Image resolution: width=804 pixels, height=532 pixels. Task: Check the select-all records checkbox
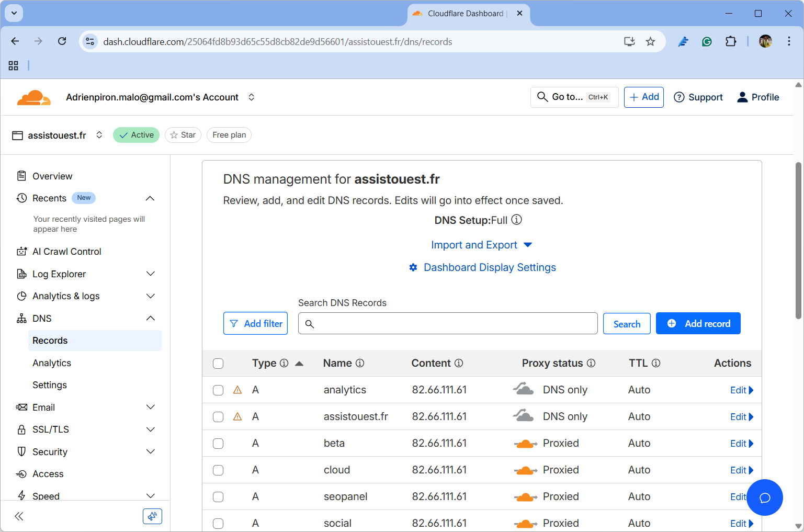pos(218,364)
